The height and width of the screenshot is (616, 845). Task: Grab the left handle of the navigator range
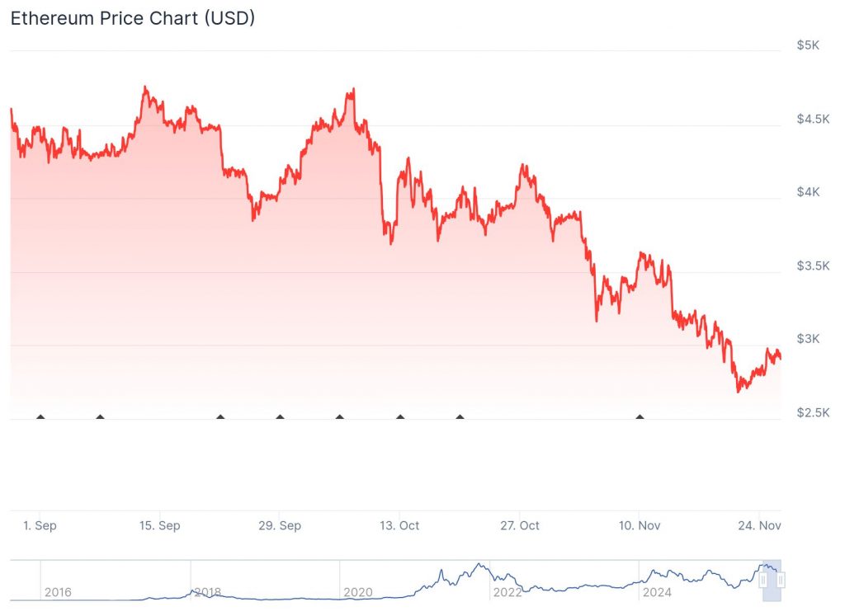pos(763,581)
